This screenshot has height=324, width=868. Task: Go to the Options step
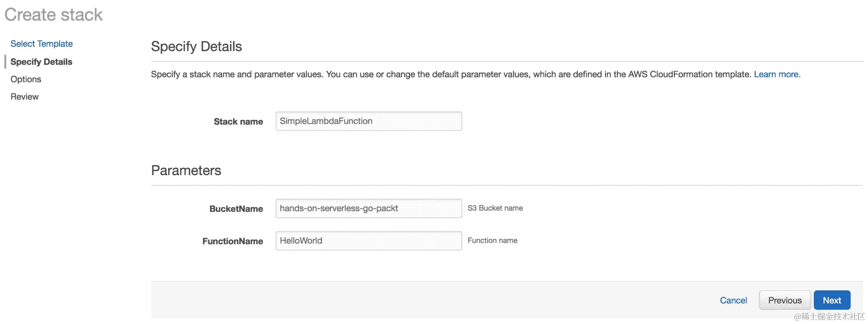pos(26,79)
